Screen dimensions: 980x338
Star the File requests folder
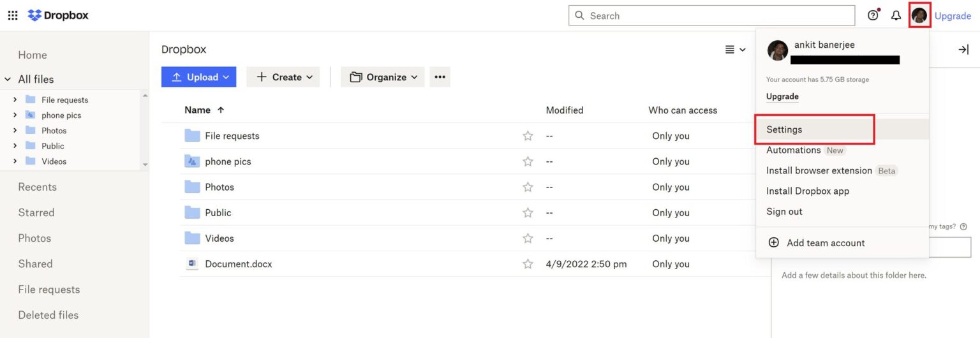click(x=528, y=136)
